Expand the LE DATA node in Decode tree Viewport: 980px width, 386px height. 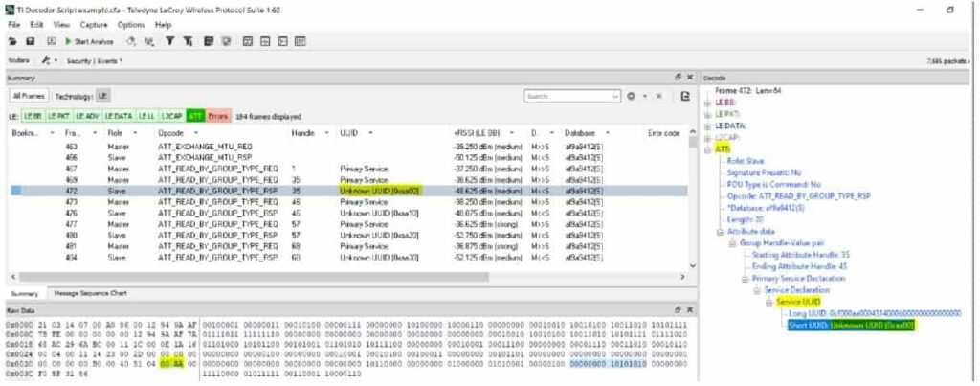click(x=708, y=125)
